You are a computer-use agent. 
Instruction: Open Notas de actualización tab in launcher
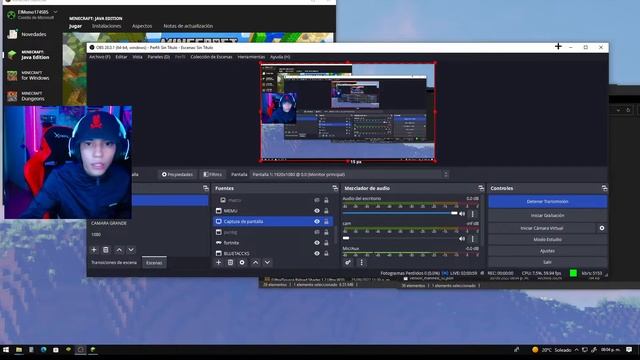click(x=188, y=26)
